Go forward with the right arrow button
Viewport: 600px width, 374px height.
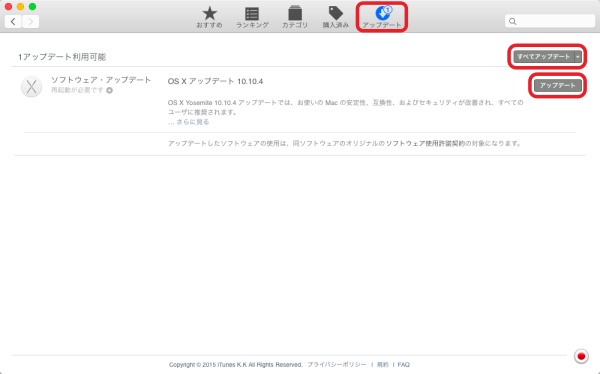coord(31,21)
